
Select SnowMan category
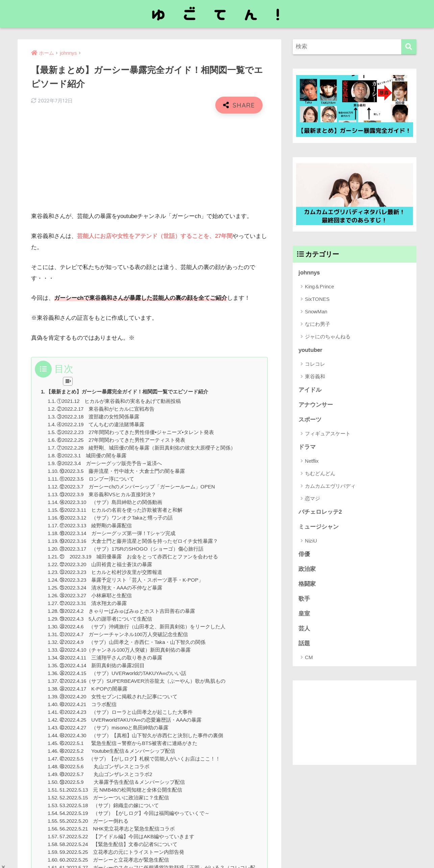316,312
